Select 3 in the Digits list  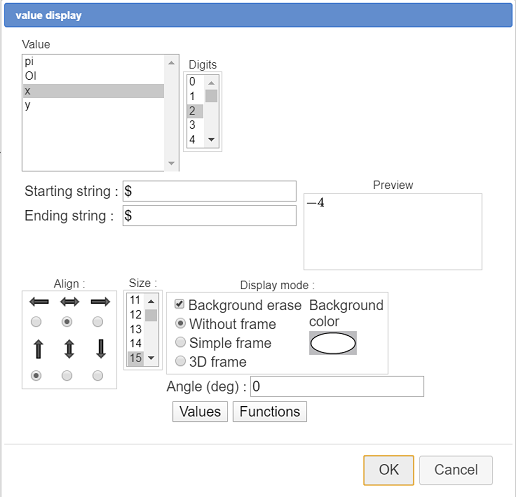(x=195, y=125)
